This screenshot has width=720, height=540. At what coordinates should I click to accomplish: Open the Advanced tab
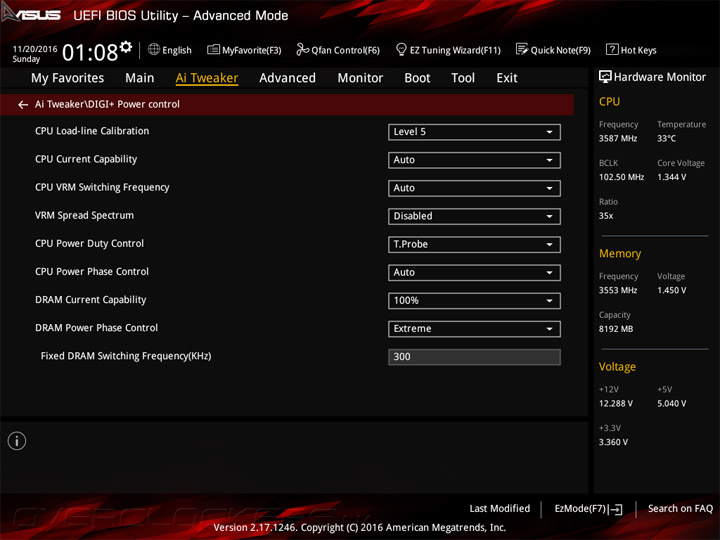[x=287, y=78]
